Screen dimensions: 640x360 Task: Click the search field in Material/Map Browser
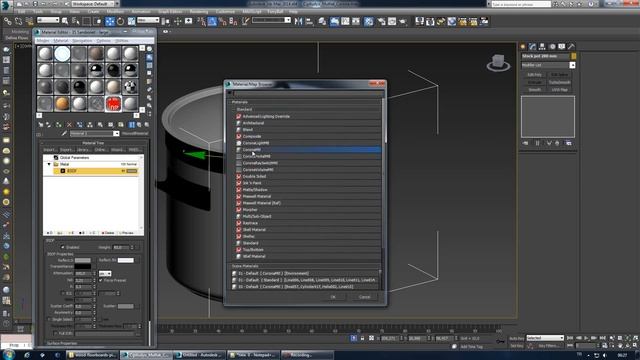(308, 93)
